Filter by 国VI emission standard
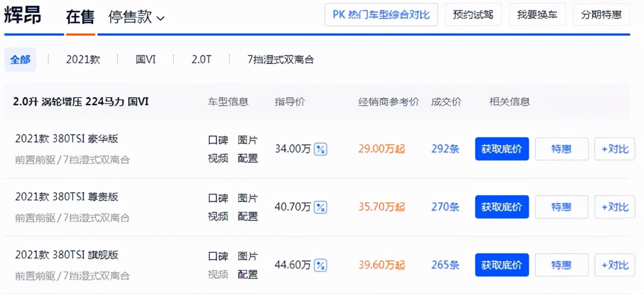Image resolution: width=644 pixels, height=294 pixels. click(145, 59)
